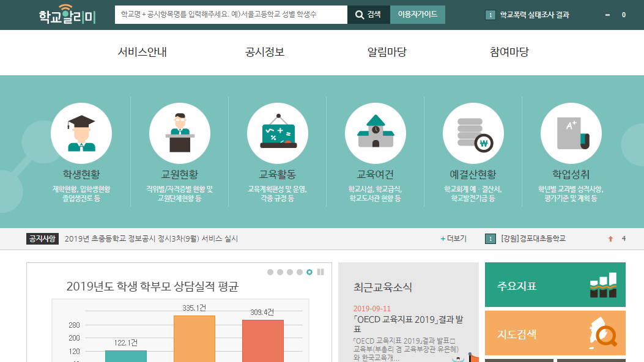
Task: Open the 교원현황 teacher icon
Action: coord(179,133)
